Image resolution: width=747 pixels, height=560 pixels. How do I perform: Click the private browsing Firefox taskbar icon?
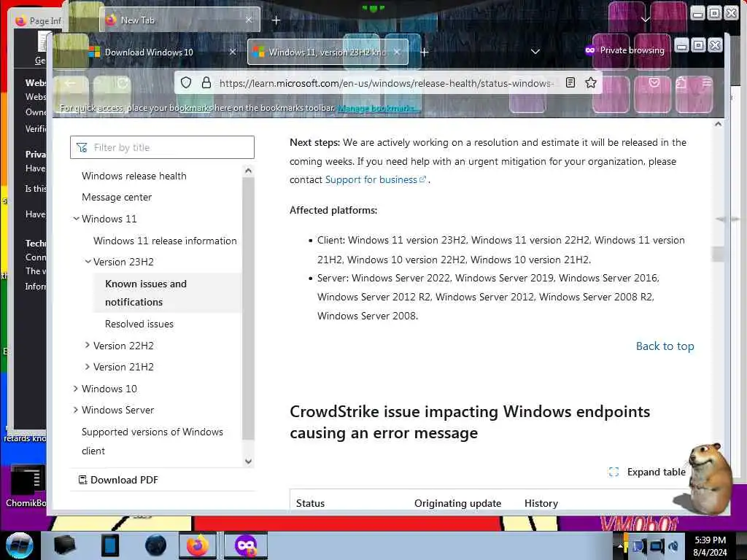245,545
